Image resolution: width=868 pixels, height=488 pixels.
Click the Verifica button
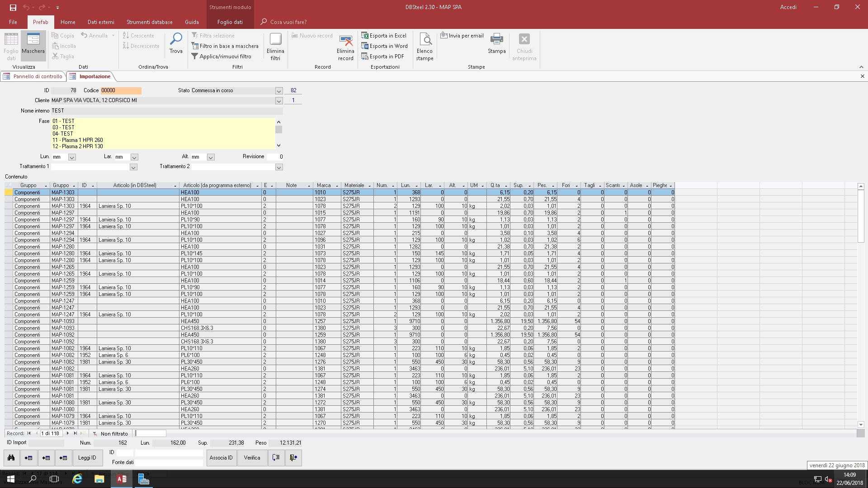252,458
